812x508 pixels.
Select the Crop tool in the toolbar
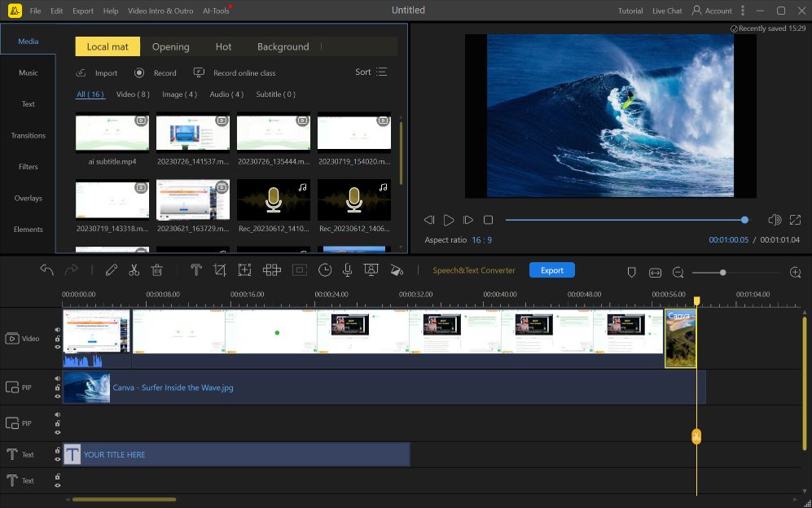click(x=218, y=270)
